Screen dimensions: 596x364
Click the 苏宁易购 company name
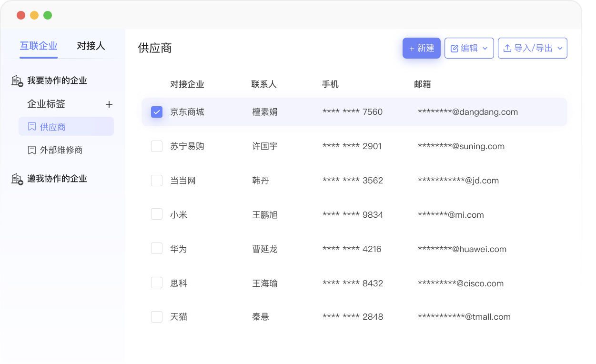pyautogui.click(x=187, y=146)
